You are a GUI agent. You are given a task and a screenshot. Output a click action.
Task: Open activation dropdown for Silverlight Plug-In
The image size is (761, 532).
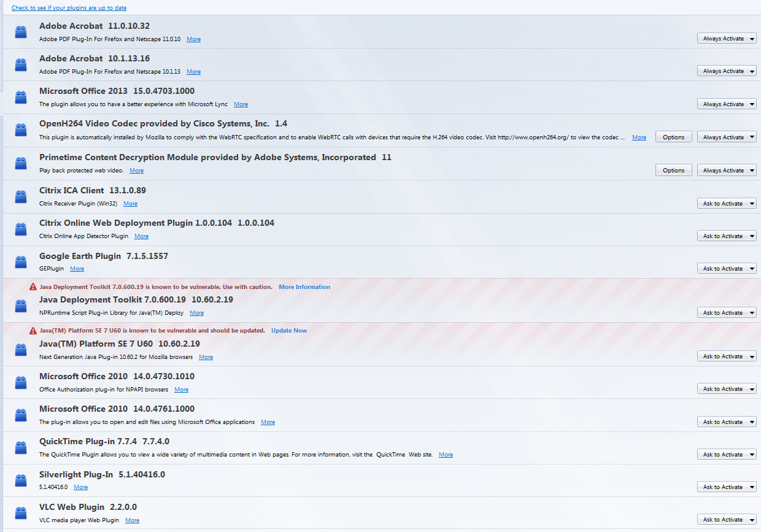pyautogui.click(x=727, y=487)
